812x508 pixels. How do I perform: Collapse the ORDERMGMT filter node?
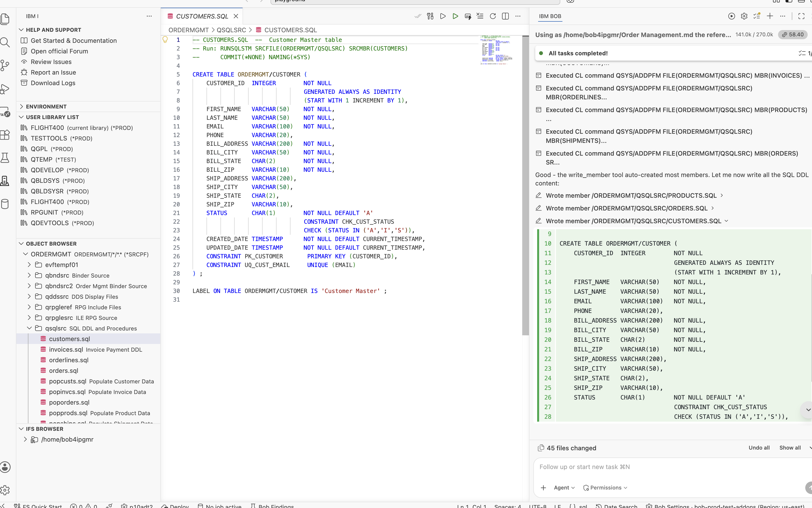[x=26, y=254]
